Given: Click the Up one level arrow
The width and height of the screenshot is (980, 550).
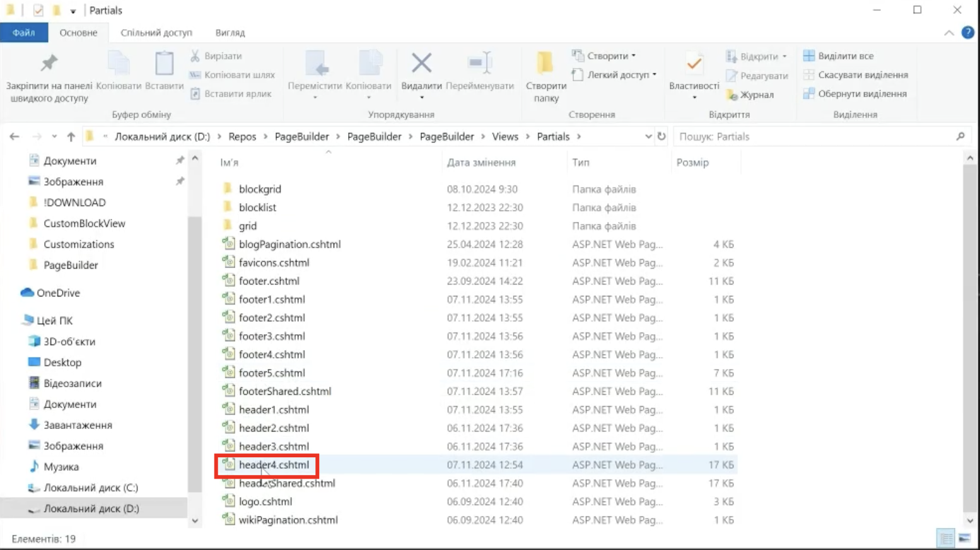Looking at the screenshot, I should point(71,136).
